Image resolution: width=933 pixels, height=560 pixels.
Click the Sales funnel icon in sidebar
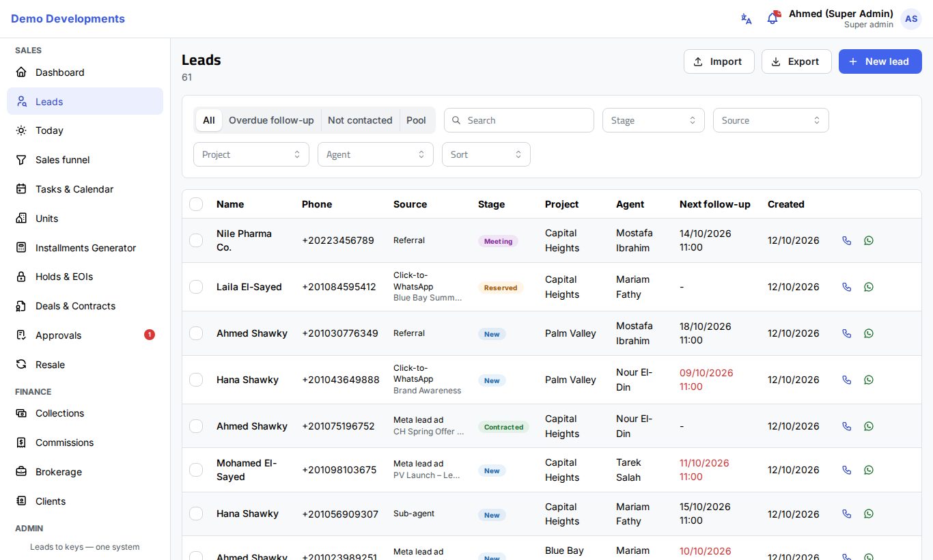pyautogui.click(x=21, y=160)
